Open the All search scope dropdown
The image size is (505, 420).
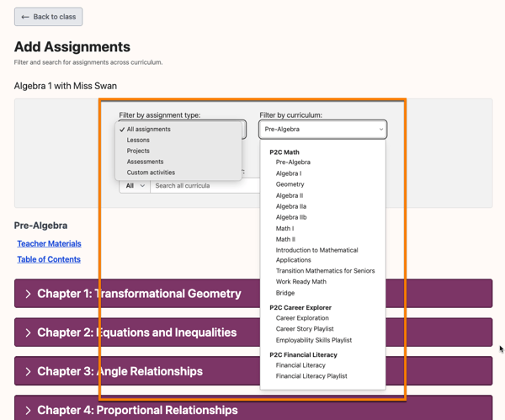coord(135,185)
